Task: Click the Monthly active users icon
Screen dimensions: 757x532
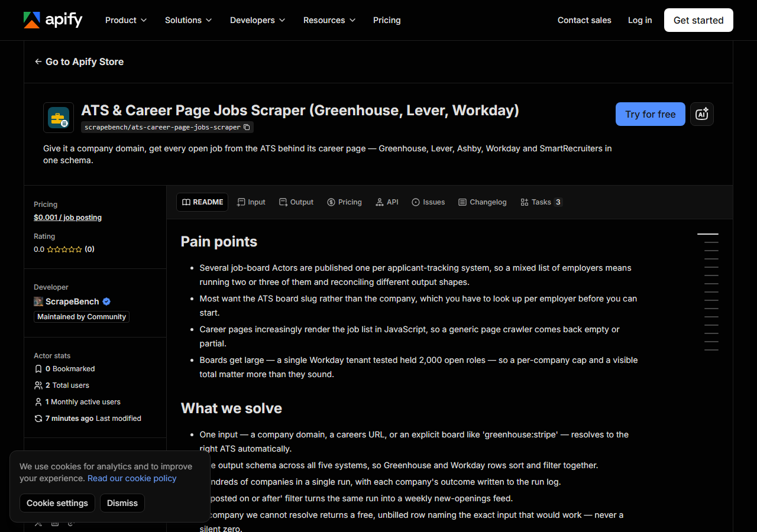Action: pos(38,402)
